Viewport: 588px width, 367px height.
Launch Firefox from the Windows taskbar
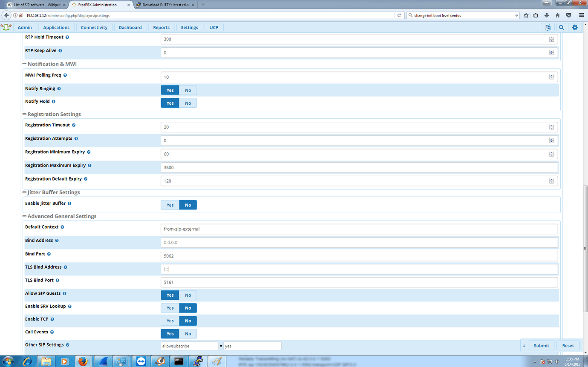(x=83, y=361)
